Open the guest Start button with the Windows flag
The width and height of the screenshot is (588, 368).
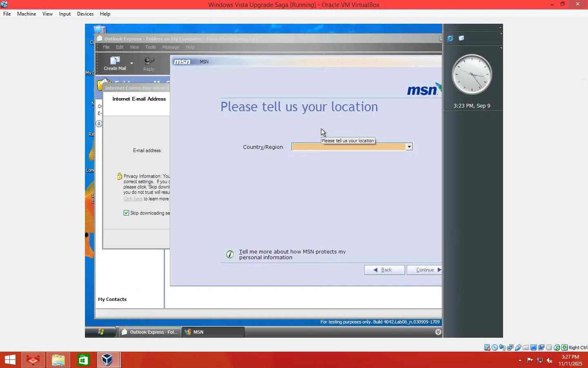pos(100,332)
